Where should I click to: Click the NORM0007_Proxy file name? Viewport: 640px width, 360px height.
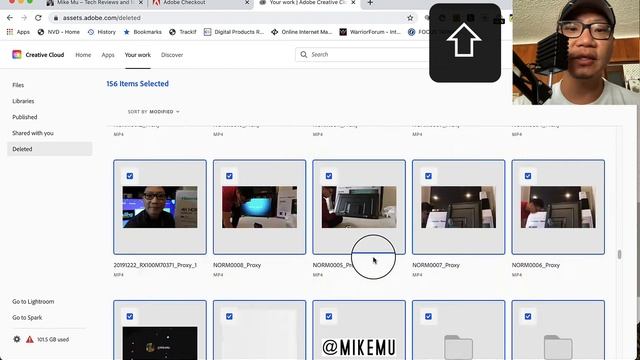point(436,265)
